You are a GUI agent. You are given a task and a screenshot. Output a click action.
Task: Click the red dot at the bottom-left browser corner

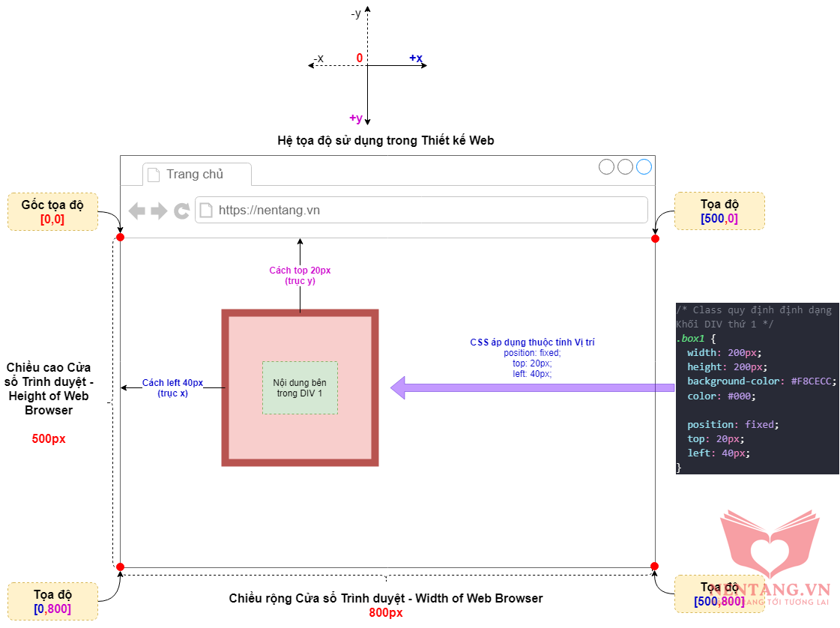pos(120,567)
